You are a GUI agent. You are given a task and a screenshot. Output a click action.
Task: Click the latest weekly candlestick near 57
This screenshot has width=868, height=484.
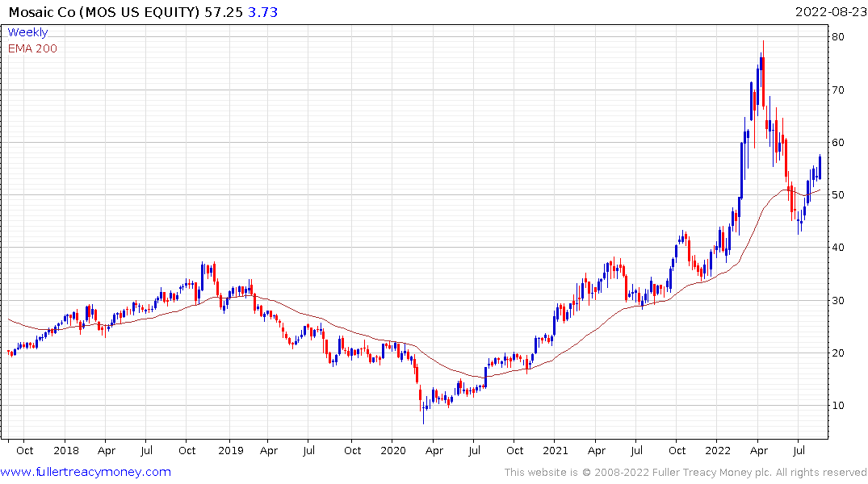(x=820, y=167)
